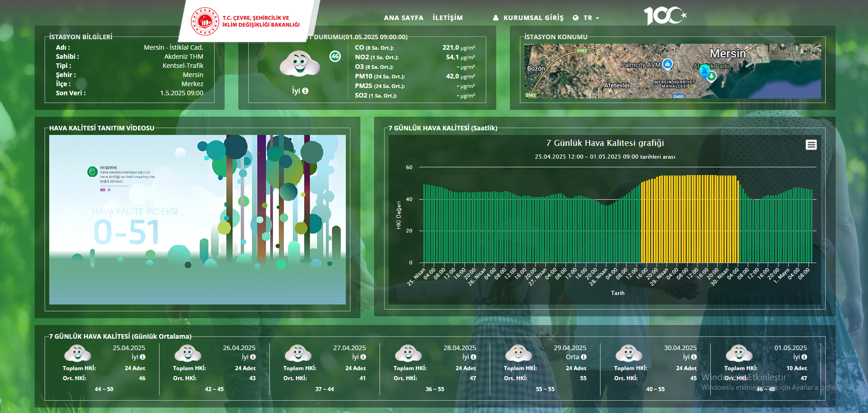Click info icon for 01.05.2025 İyi rating
The width and height of the screenshot is (868, 413).
[804, 357]
